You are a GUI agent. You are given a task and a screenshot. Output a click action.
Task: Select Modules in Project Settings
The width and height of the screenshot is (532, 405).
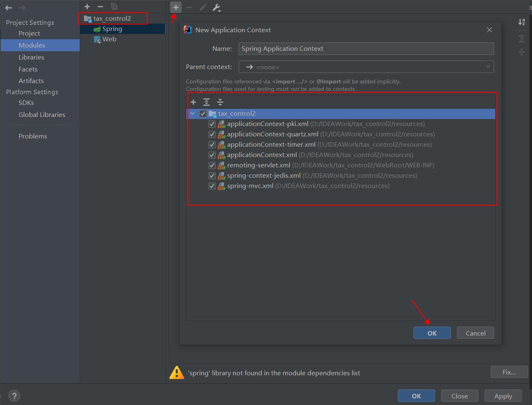coord(40,45)
